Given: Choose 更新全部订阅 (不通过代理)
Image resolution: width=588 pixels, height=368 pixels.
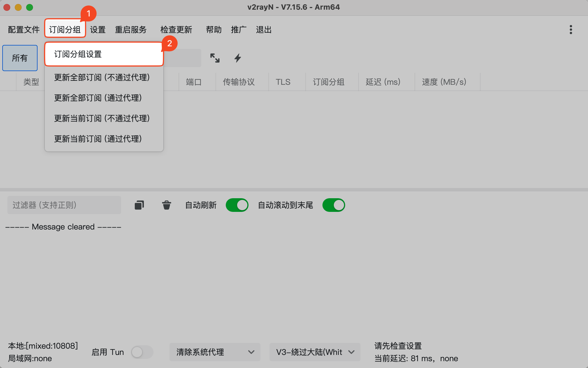Looking at the screenshot, I should coord(102,77).
